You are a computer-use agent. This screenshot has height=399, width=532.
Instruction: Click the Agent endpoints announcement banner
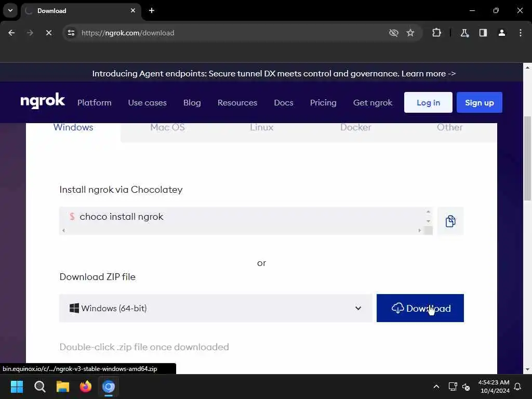(274, 74)
